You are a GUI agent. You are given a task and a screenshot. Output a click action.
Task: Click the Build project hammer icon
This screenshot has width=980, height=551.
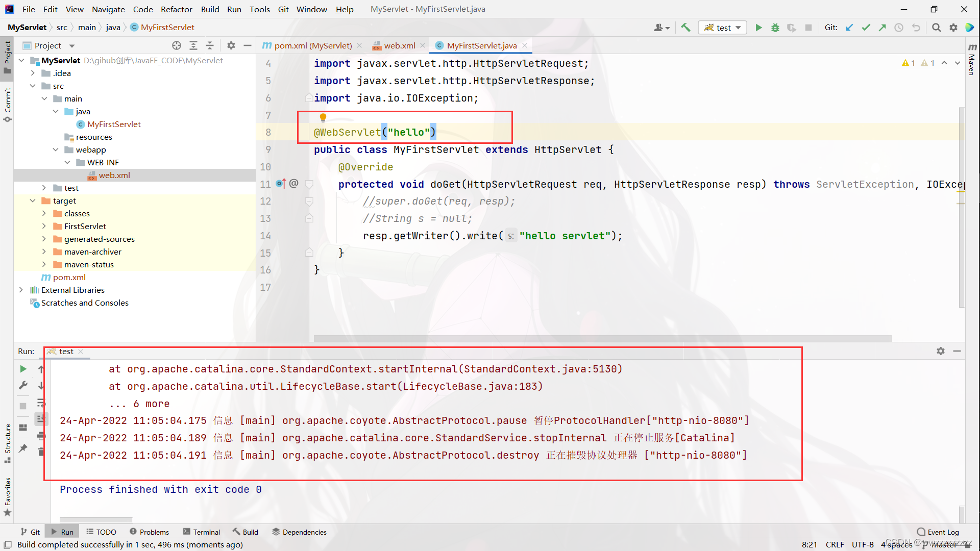coord(685,28)
